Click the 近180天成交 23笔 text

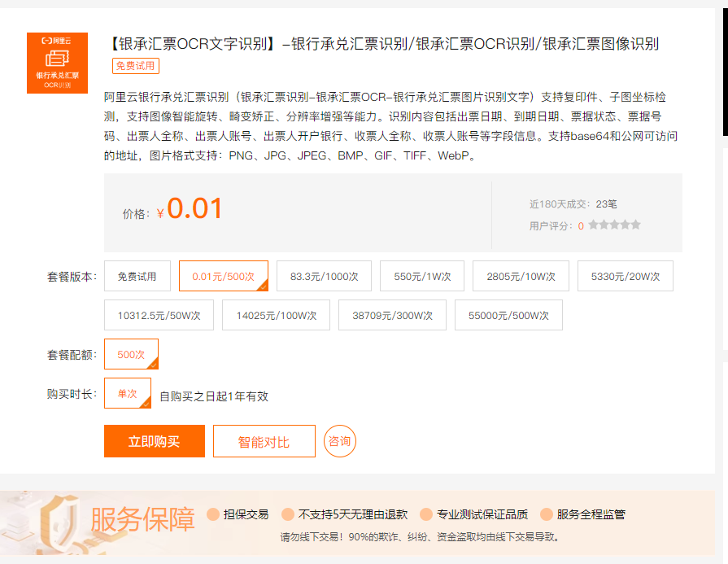pos(573,204)
